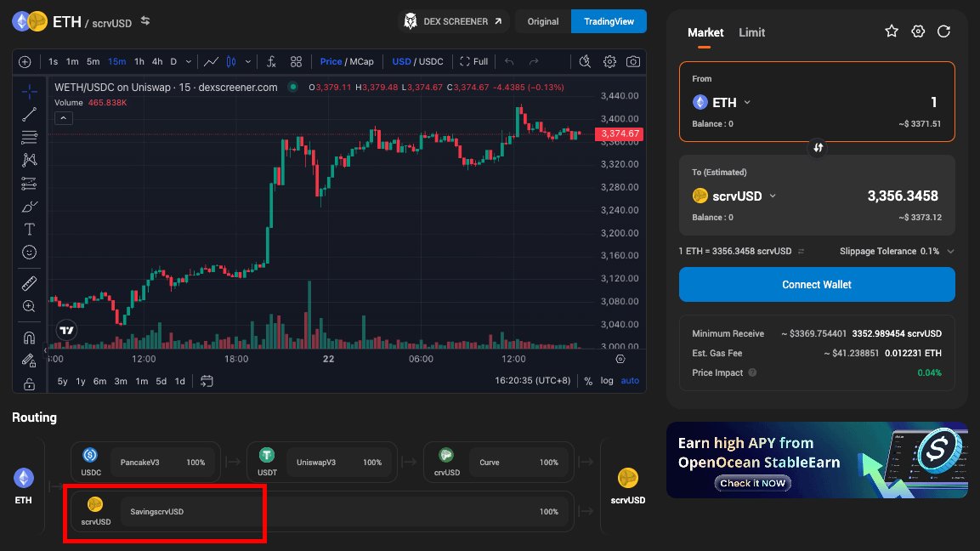The height and width of the screenshot is (551, 980).
Task: Add a symbol to compare on the chart
Action: 25,61
